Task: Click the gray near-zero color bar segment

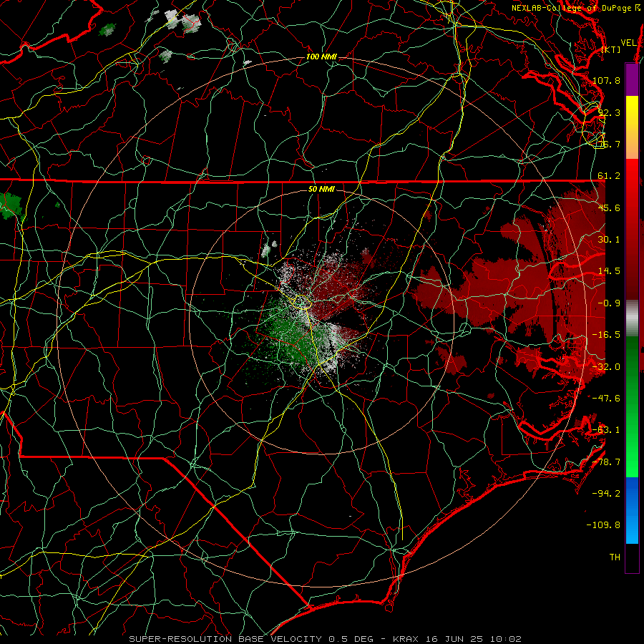Action: click(632, 318)
